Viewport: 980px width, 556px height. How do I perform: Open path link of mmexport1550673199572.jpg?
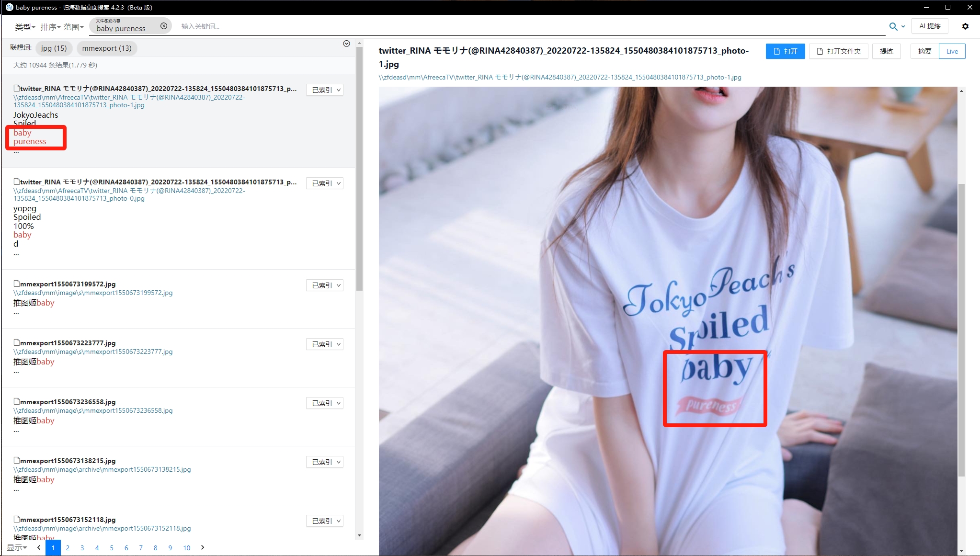click(x=93, y=293)
